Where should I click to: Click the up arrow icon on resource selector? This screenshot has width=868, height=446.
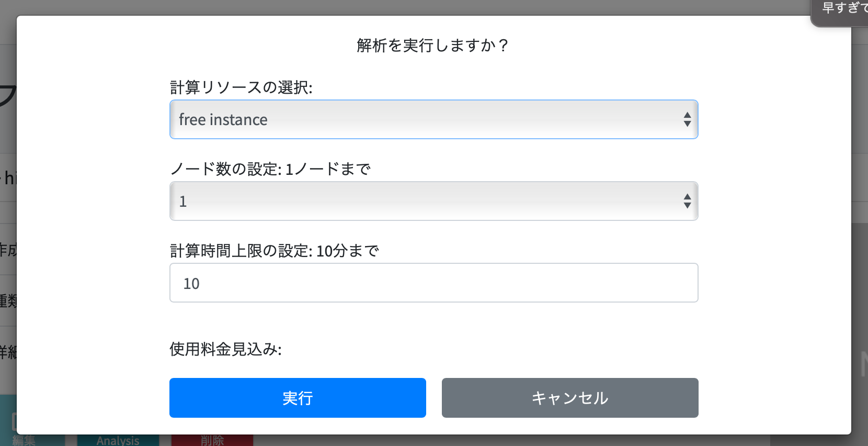(x=687, y=114)
